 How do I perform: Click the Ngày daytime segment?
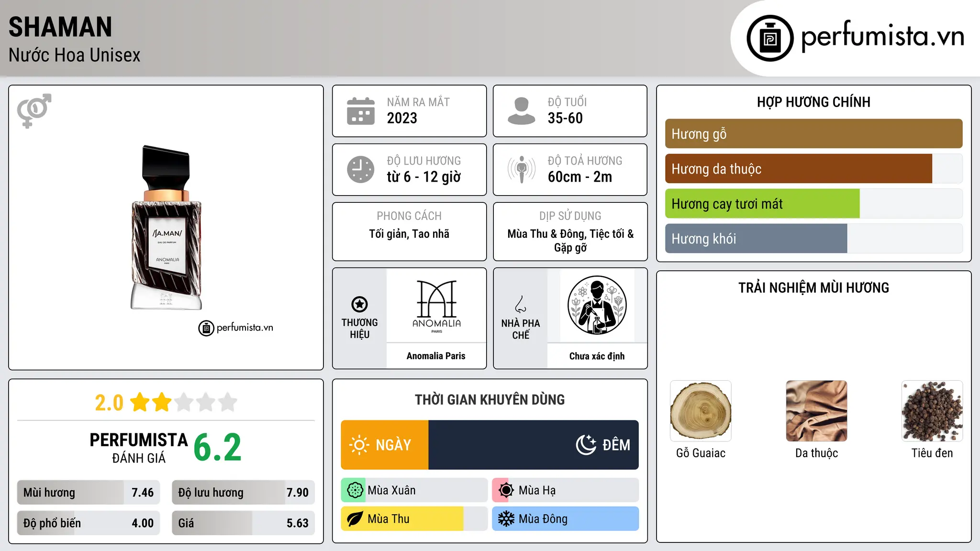click(385, 445)
